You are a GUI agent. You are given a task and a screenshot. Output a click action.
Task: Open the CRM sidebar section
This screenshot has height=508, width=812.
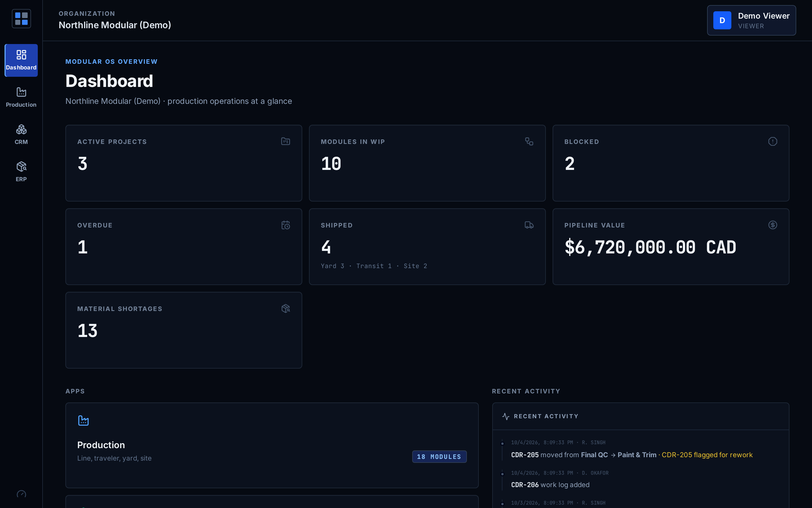pos(21,135)
